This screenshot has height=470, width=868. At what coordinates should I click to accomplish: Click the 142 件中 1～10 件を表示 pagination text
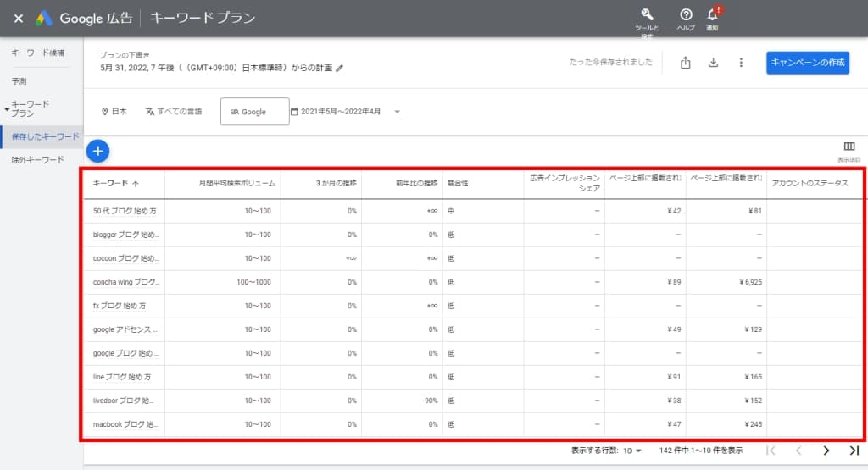[x=701, y=451]
